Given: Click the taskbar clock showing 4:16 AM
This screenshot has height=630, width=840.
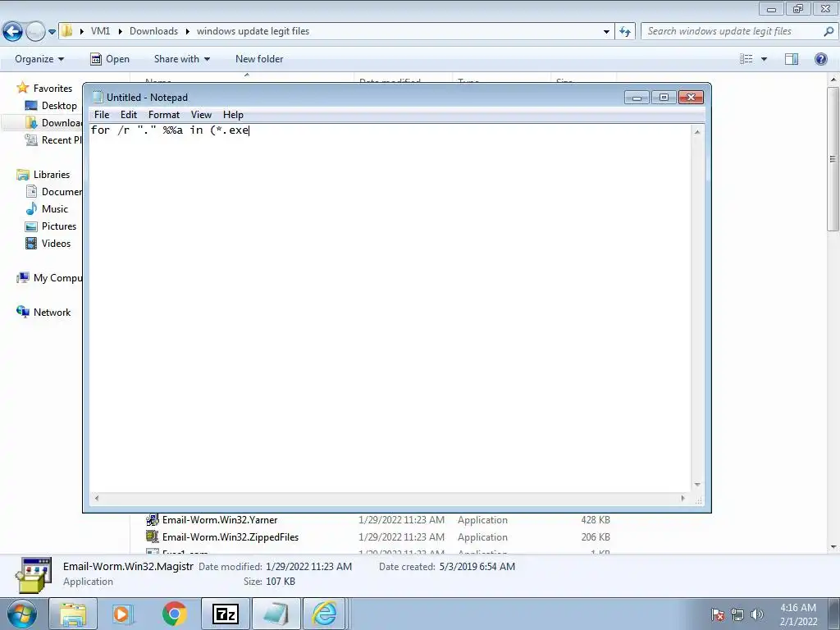Looking at the screenshot, I should [x=798, y=614].
